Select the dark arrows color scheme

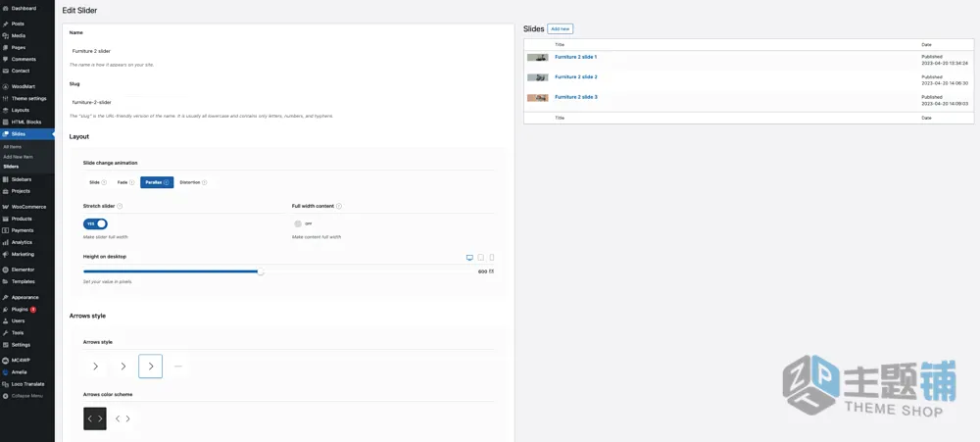95,418
